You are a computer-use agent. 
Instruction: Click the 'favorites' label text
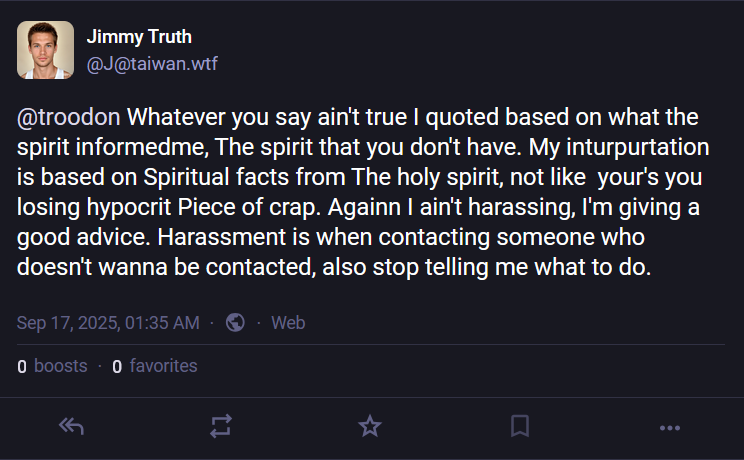[163, 366]
